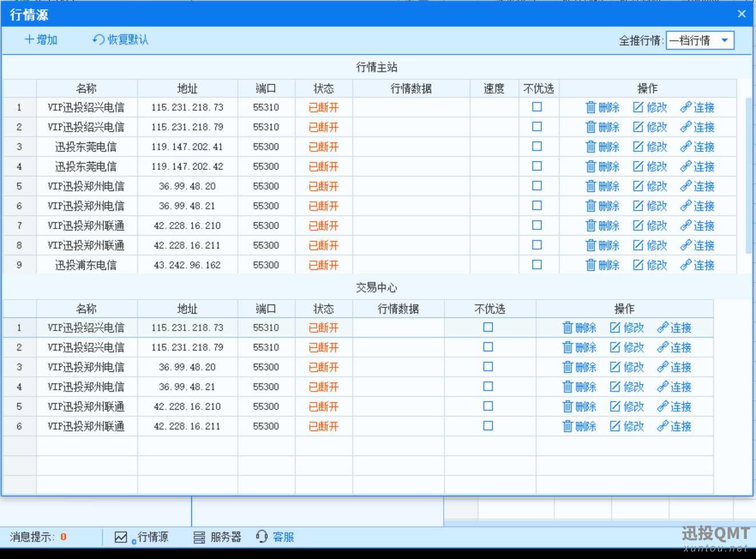756x559 pixels.
Task: Select 已断开 status in 行情主站 row 4
Action: pos(323,167)
